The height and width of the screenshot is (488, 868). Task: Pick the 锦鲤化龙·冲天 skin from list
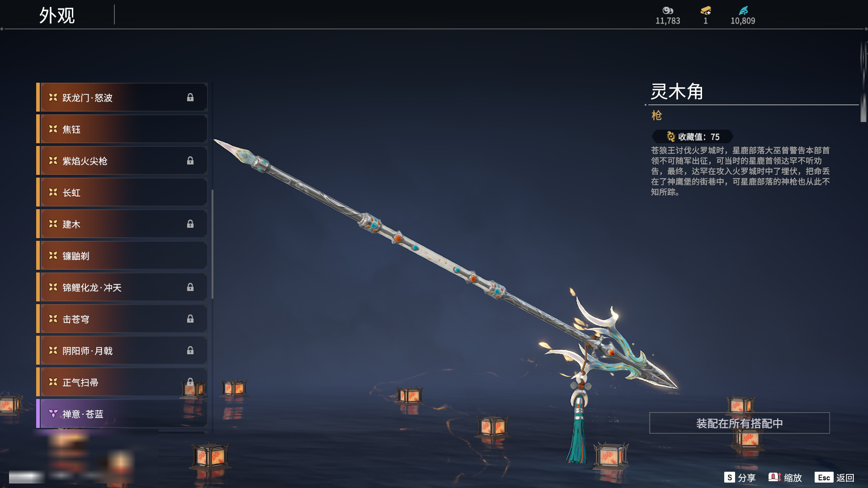coord(122,287)
